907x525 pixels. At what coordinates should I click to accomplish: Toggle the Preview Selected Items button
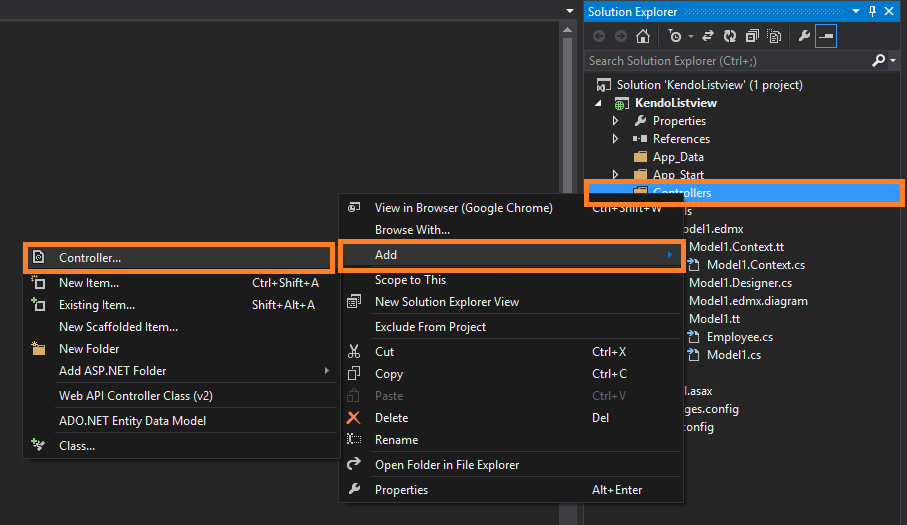pos(826,37)
